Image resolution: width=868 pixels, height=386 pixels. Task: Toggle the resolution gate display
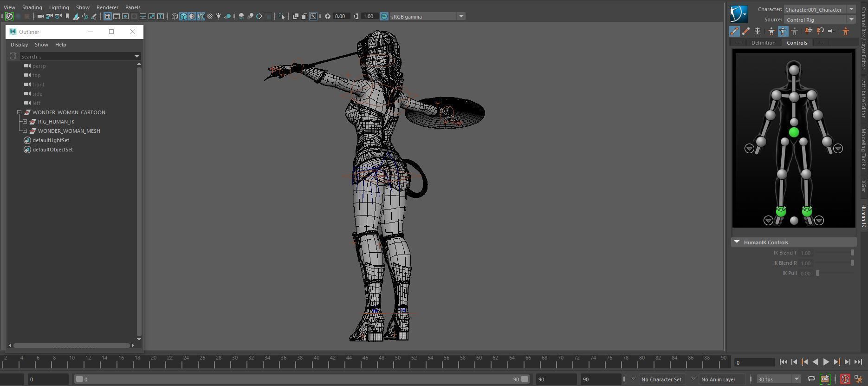click(125, 16)
